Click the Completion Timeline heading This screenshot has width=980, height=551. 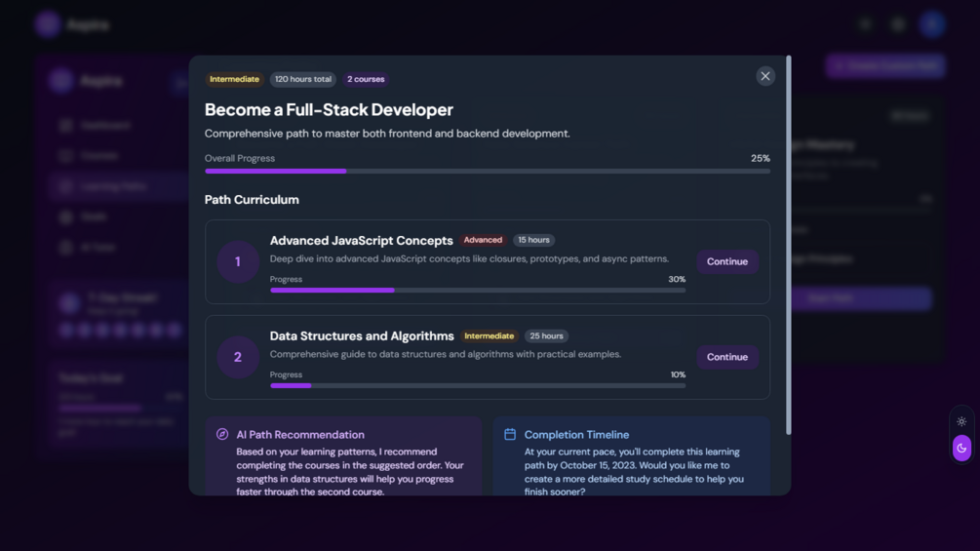click(x=576, y=434)
